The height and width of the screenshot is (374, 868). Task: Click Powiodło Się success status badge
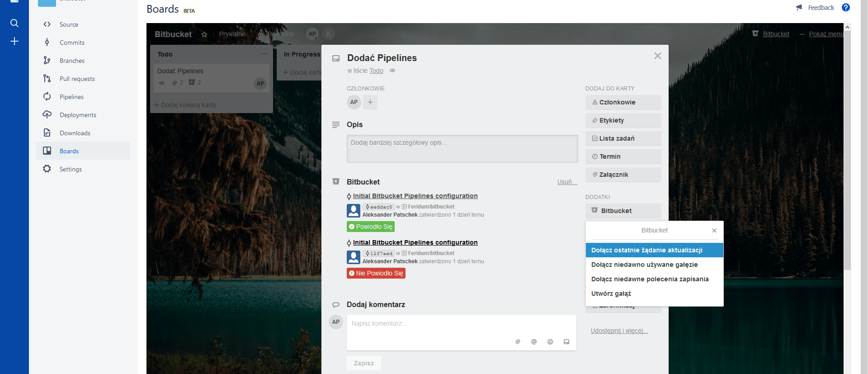pos(371,227)
